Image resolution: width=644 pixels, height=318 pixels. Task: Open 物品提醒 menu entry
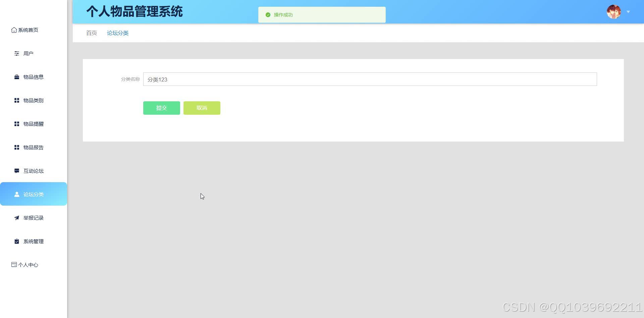[x=34, y=124]
